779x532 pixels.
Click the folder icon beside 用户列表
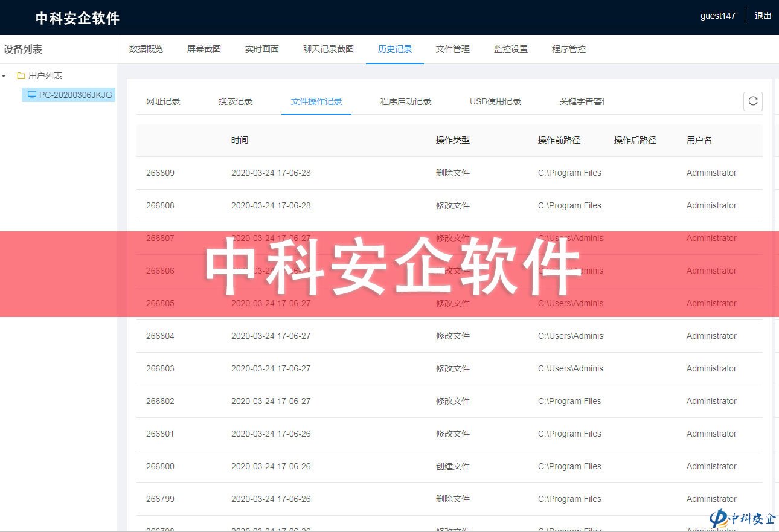(x=21, y=75)
